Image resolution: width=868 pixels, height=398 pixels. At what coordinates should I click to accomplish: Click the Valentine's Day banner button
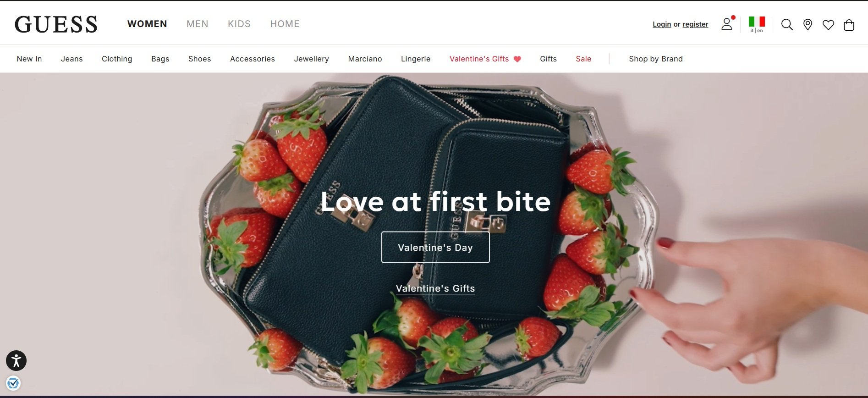click(435, 247)
